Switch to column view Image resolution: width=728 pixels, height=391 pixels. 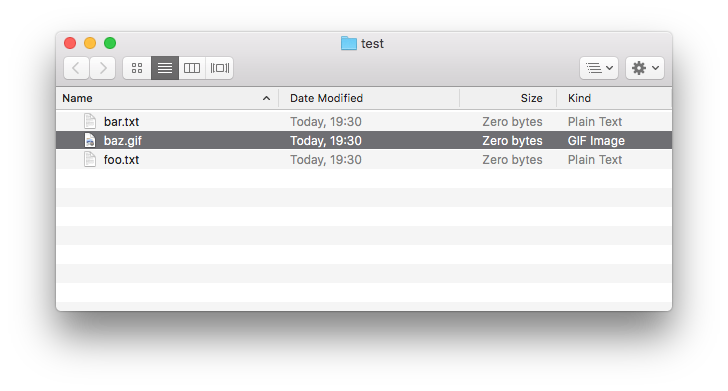[192, 68]
